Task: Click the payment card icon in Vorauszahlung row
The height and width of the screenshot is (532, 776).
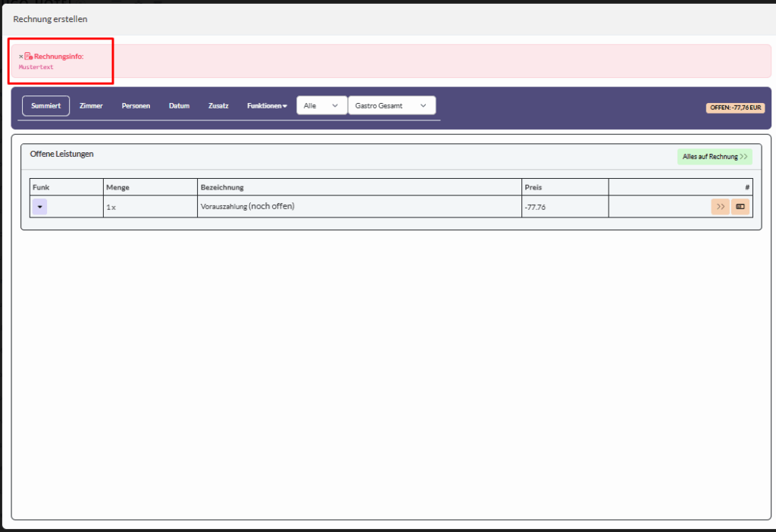Action: [740, 206]
